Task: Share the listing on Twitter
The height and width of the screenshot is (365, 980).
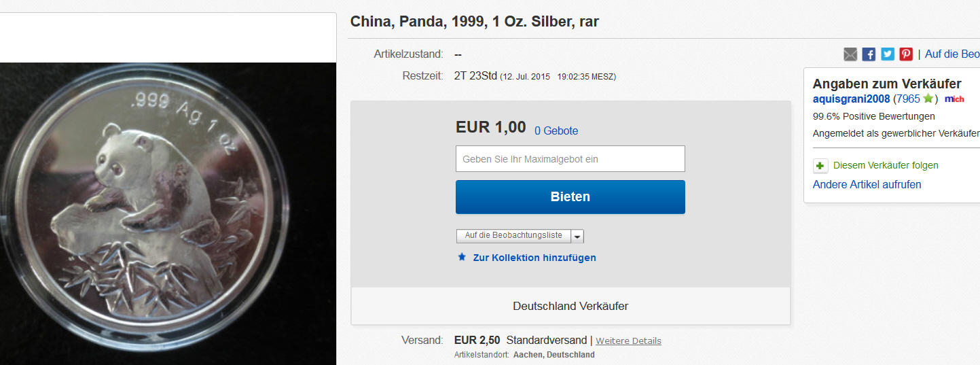Action: [888, 54]
